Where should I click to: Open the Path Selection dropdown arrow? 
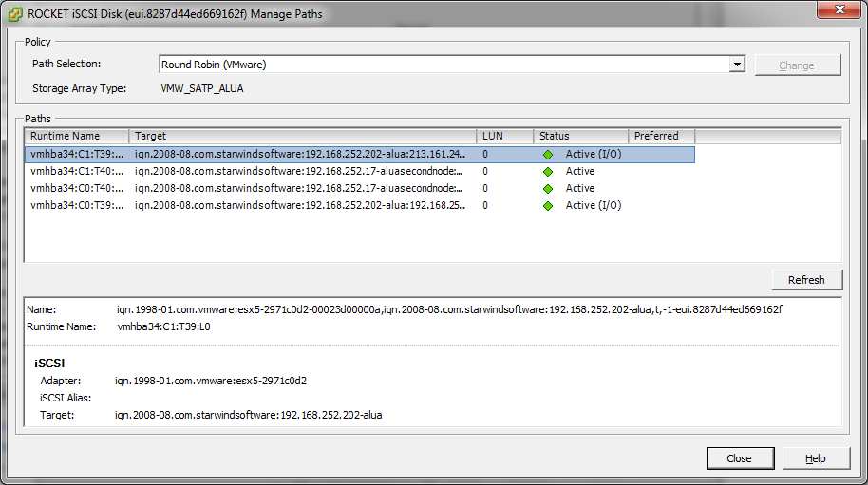coord(737,65)
